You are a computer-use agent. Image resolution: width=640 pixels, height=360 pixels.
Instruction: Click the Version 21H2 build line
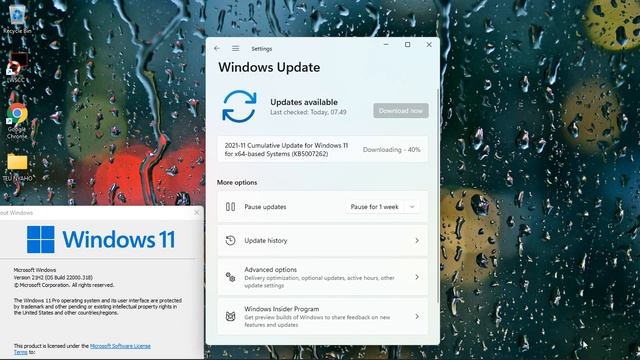[53, 278]
